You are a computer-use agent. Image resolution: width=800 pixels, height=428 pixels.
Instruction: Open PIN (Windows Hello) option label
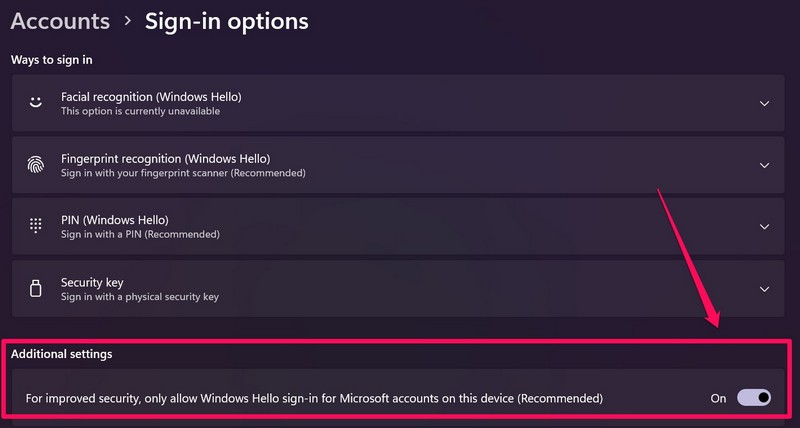coord(114,220)
